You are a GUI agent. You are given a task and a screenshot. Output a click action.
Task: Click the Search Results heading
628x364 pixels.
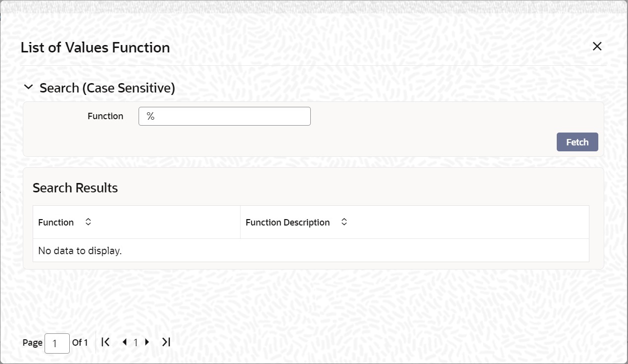75,188
